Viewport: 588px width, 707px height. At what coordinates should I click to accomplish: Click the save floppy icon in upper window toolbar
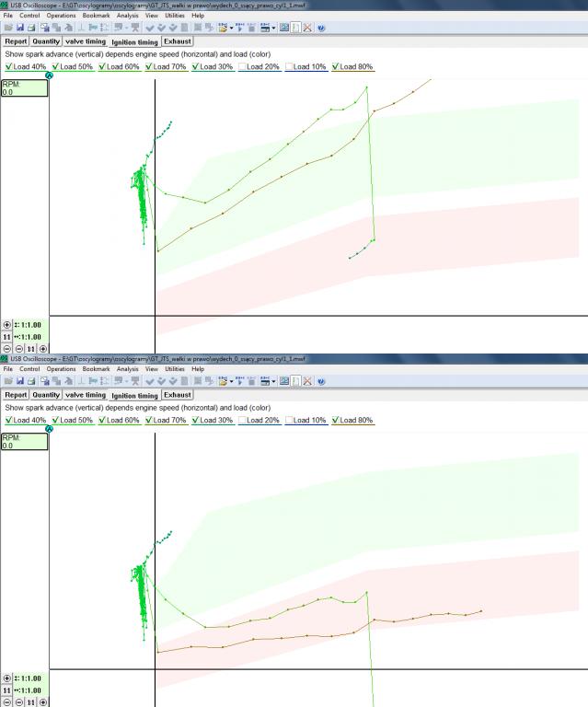[20, 28]
